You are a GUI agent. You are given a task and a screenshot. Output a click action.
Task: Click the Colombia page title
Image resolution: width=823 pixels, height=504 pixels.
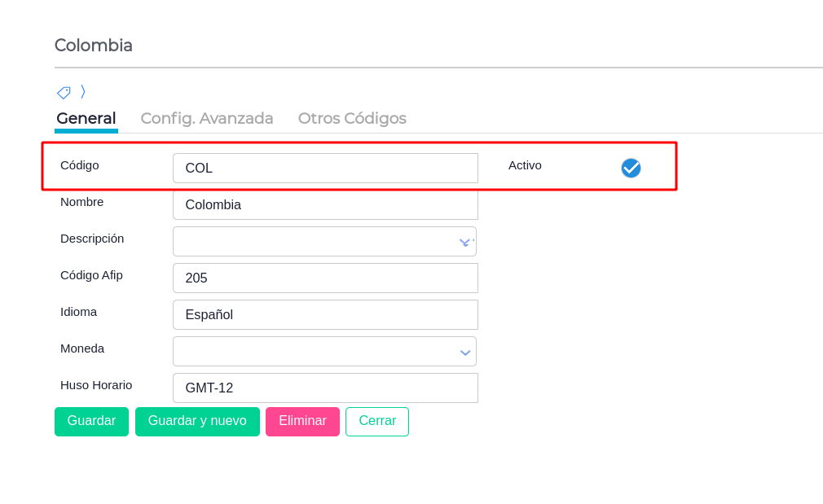coord(94,46)
